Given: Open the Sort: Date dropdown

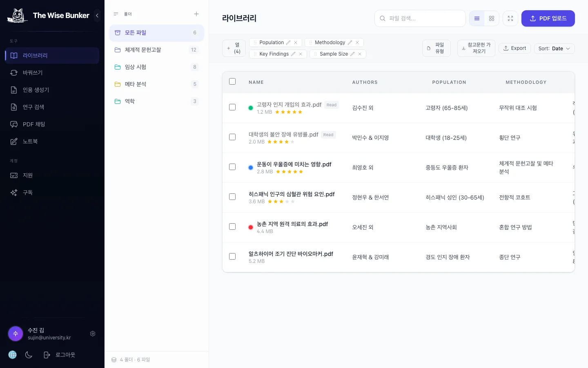Looking at the screenshot, I should click(x=555, y=48).
